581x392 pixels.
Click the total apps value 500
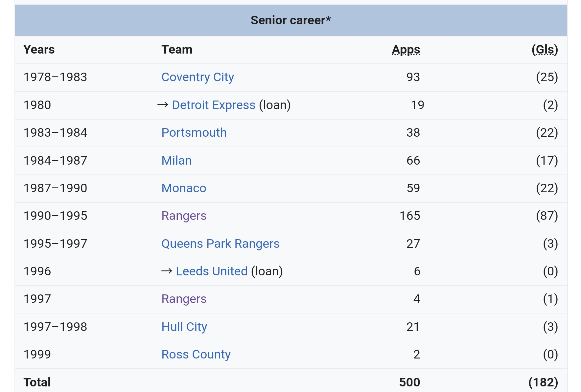click(x=409, y=382)
